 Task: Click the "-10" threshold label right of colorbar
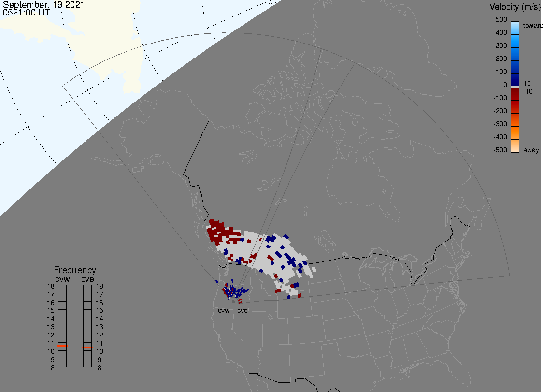pyautogui.click(x=528, y=91)
